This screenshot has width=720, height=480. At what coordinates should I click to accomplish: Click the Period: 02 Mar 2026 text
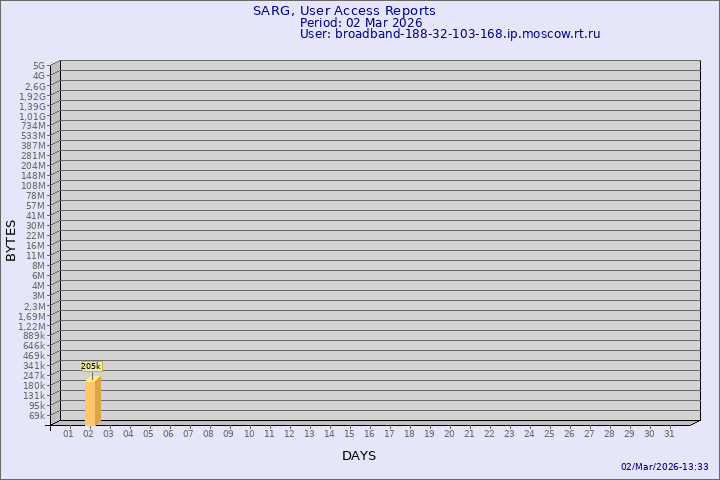361,23
